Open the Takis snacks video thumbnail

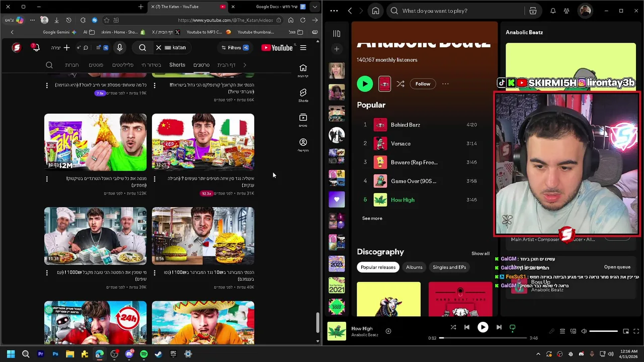(96, 142)
